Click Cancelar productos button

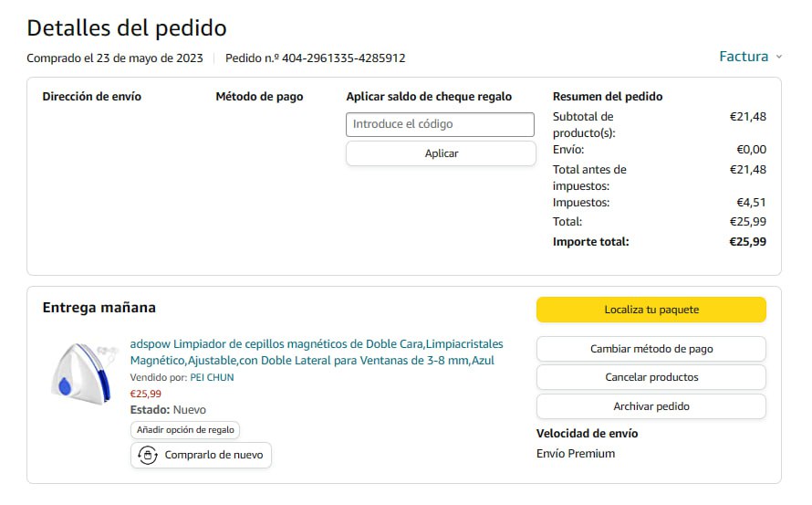651,377
